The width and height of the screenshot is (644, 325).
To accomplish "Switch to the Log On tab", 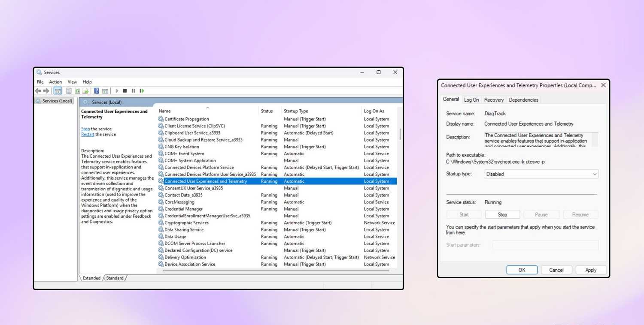I will point(471,99).
